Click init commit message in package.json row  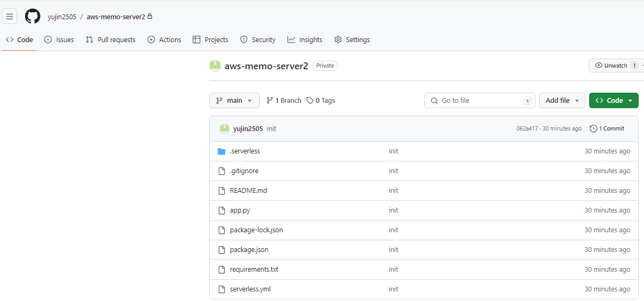(393, 250)
